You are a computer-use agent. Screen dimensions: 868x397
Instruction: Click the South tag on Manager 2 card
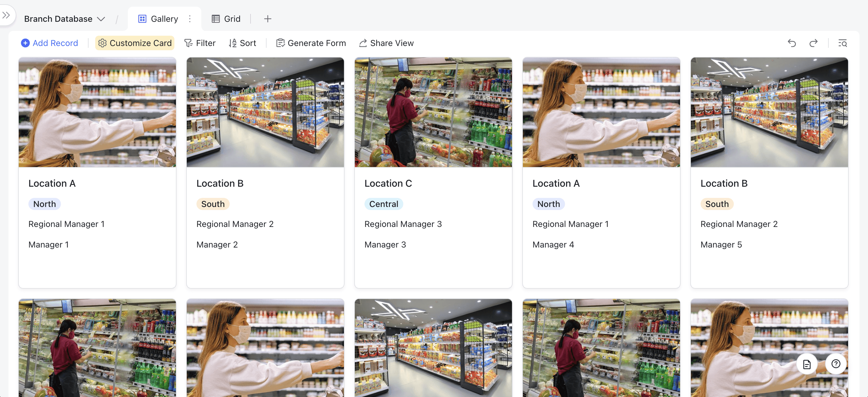213,204
